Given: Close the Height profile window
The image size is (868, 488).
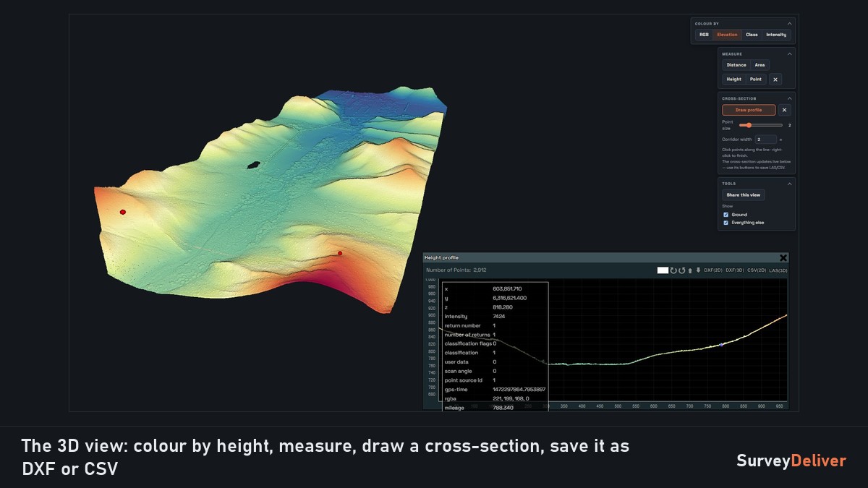Looking at the screenshot, I should (783, 257).
